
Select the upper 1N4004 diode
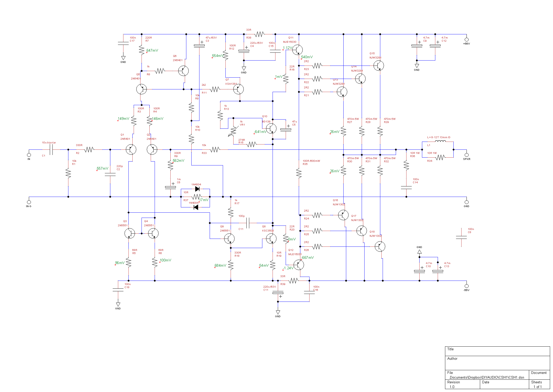click(x=197, y=189)
